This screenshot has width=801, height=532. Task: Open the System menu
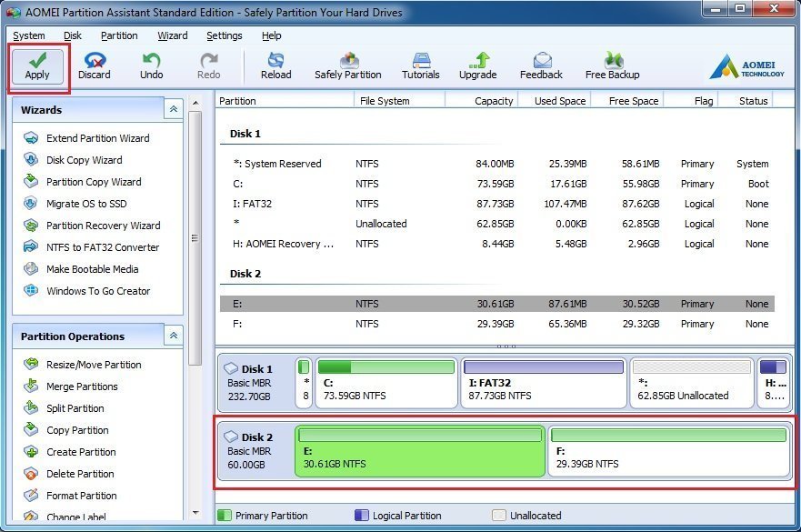point(28,35)
